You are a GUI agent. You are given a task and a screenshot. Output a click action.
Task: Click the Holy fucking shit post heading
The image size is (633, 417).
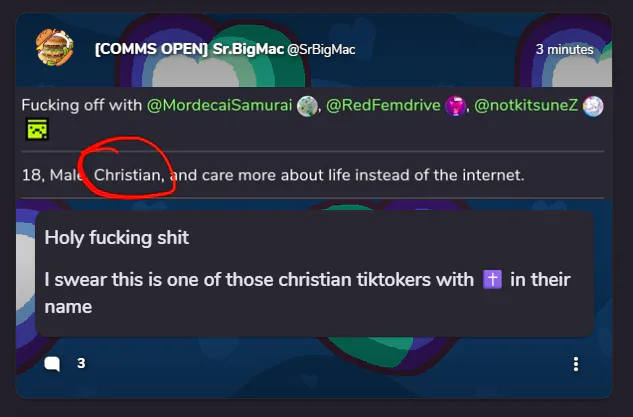[x=117, y=237]
